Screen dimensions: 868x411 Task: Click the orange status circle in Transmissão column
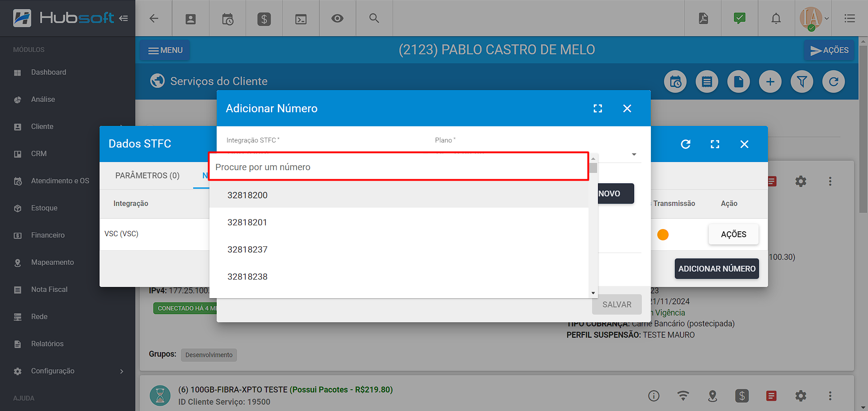pyautogui.click(x=663, y=234)
